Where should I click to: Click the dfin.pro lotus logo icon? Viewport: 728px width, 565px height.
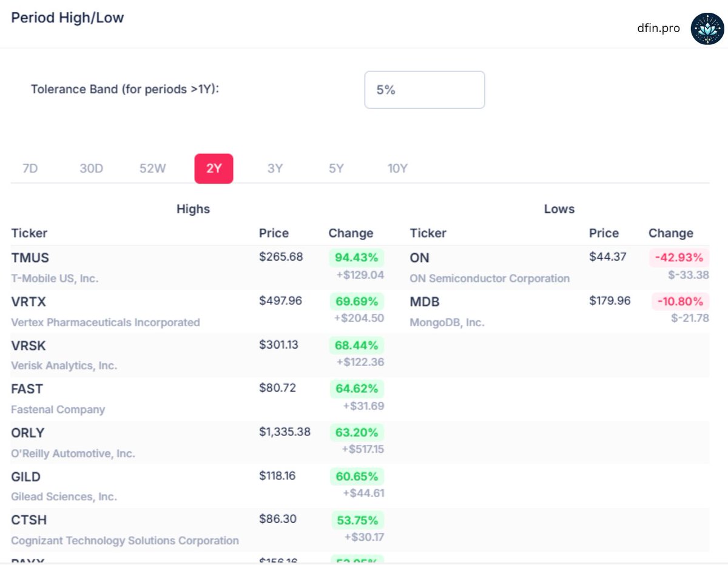(x=706, y=28)
